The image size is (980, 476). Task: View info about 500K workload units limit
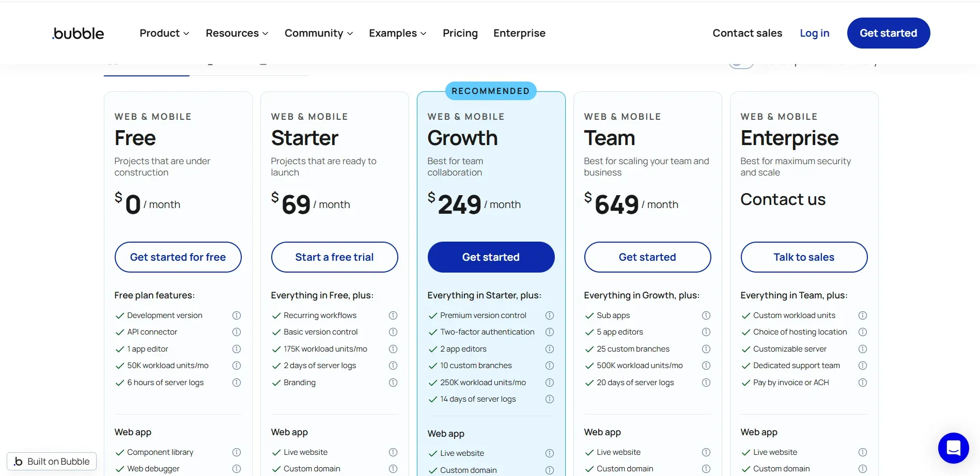point(706,366)
